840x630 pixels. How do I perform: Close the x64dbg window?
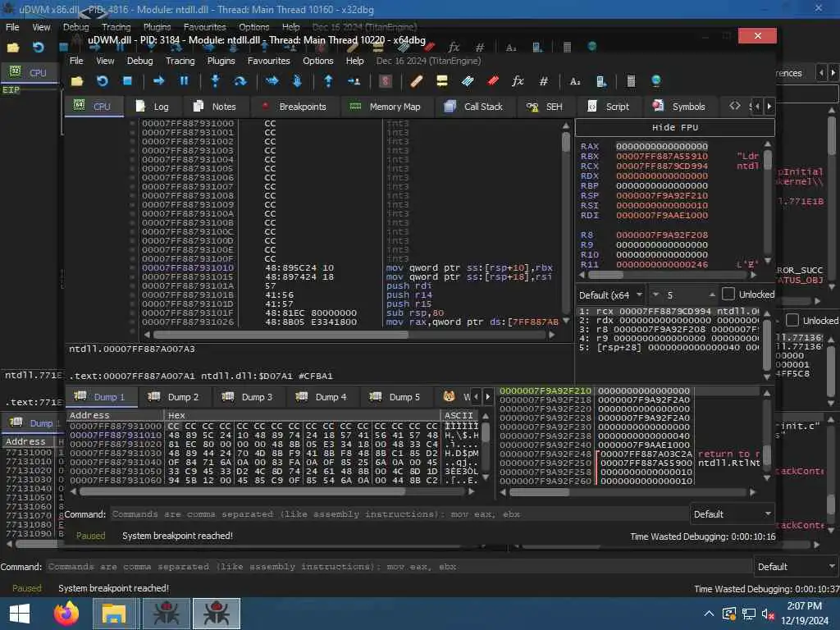(757, 35)
